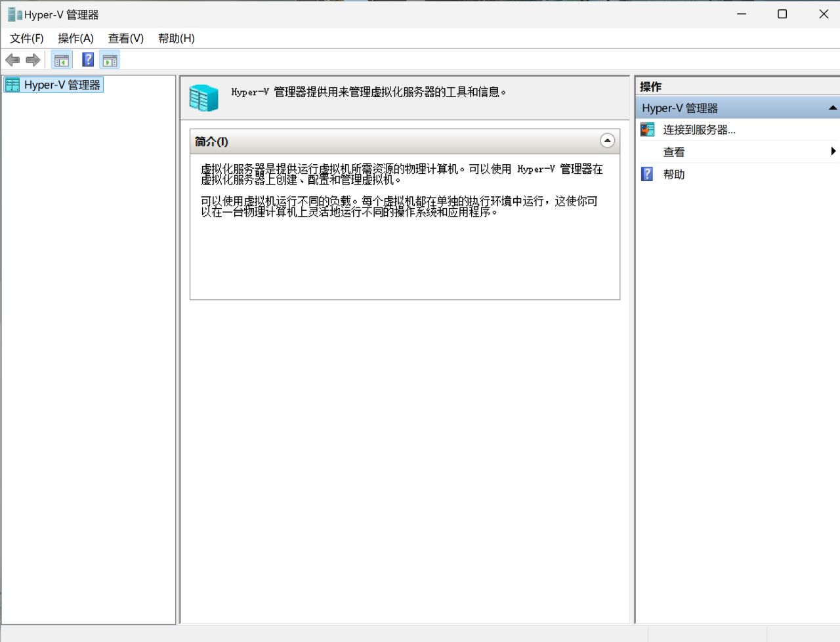This screenshot has height=642, width=840.
Task: Toggle the show/hide action pane icon
Action: [x=110, y=60]
